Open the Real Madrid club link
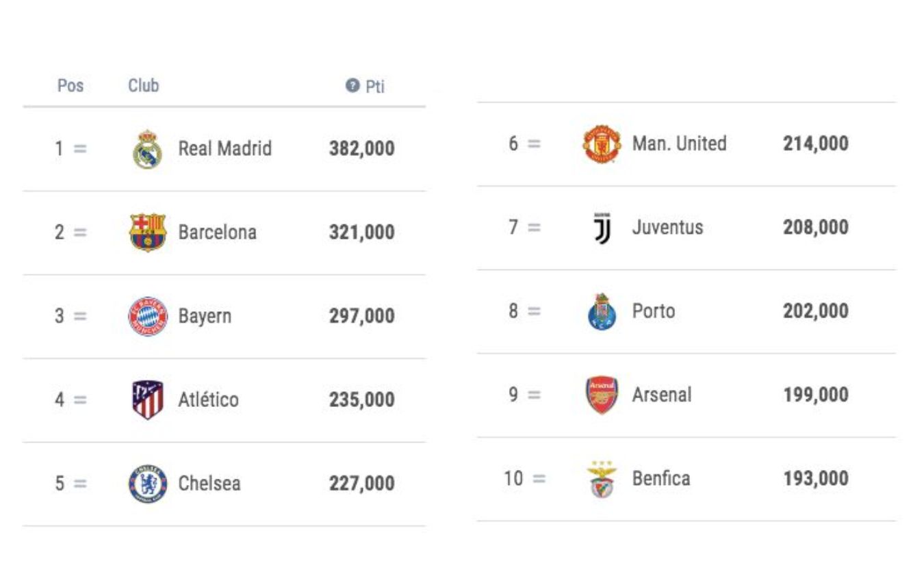Image resolution: width=924 pixels, height=578 pixels. click(224, 148)
